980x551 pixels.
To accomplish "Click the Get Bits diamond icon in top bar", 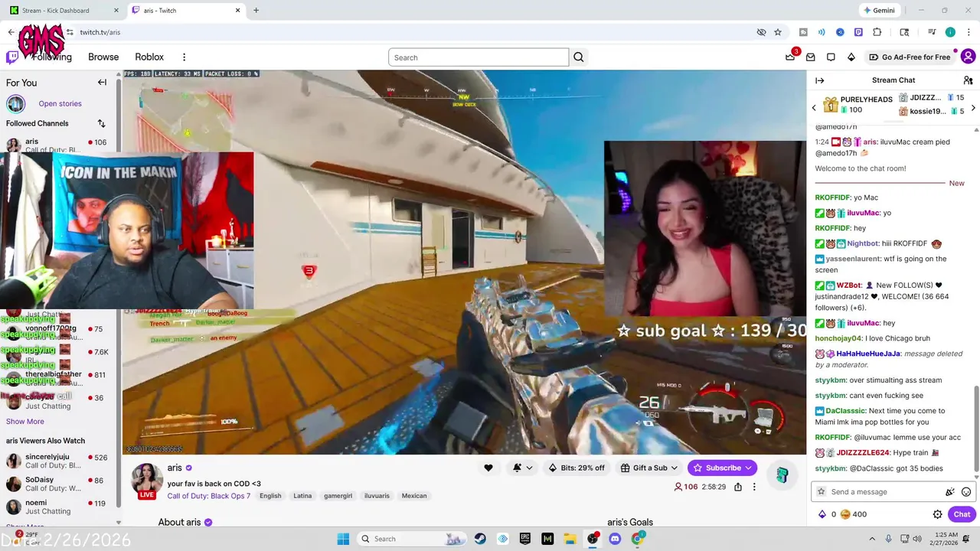I will pyautogui.click(x=851, y=57).
